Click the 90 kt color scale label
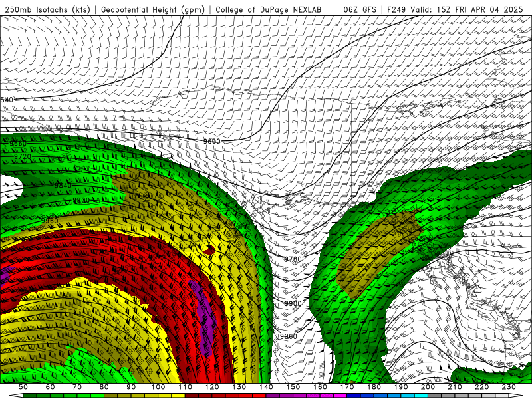 point(131,387)
